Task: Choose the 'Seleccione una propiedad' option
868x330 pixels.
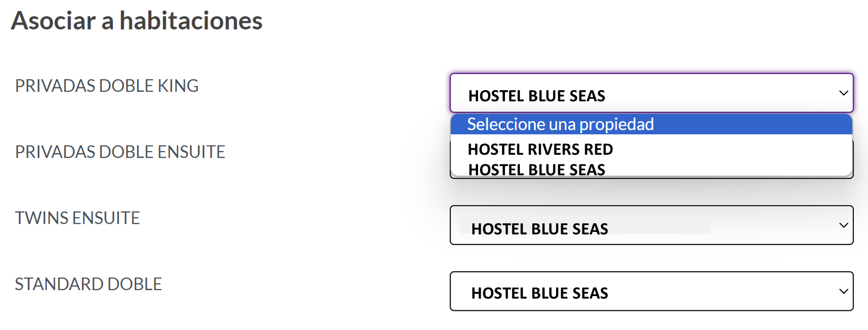Action: pyautogui.click(x=560, y=125)
